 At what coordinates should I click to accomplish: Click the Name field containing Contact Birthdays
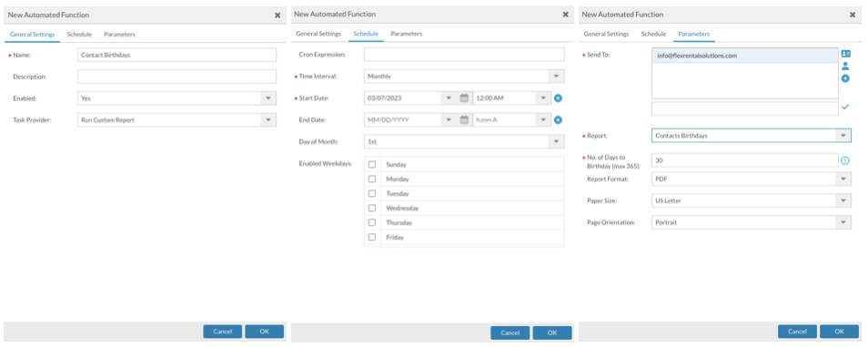coord(177,55)
